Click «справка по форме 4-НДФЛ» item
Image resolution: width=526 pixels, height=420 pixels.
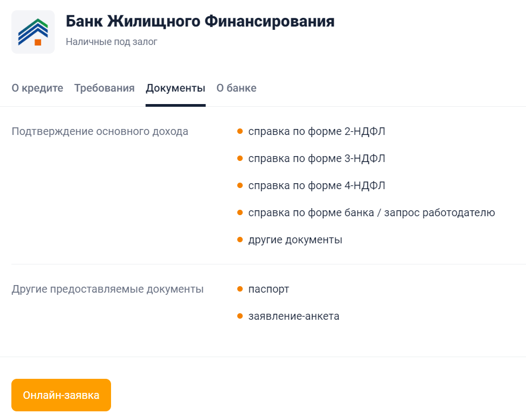pos(317,185)
